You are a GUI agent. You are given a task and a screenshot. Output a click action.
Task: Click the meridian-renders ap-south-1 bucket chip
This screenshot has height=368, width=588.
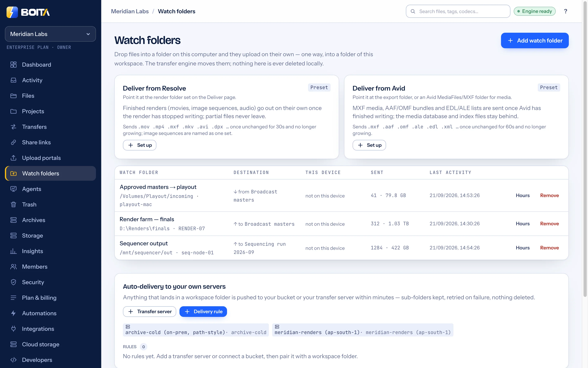[363, 330]
